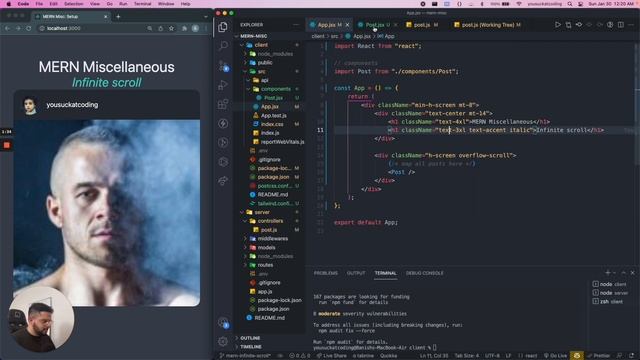The width and height of the screenshot is (640, 360).
Task: Switch to post.js editor tab
Action: click(422, 25)
